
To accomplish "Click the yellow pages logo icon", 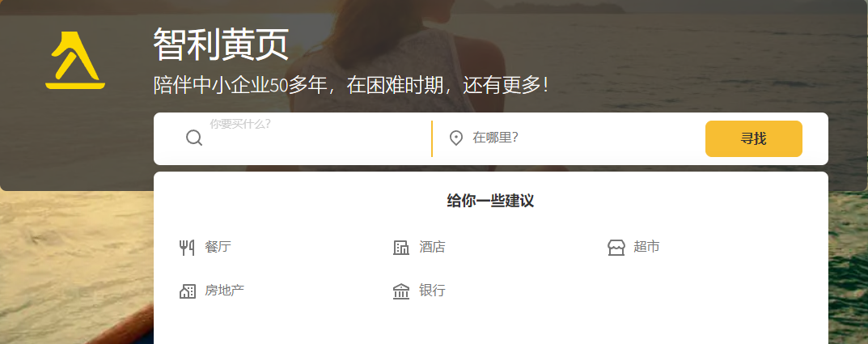I will [74, 61].
